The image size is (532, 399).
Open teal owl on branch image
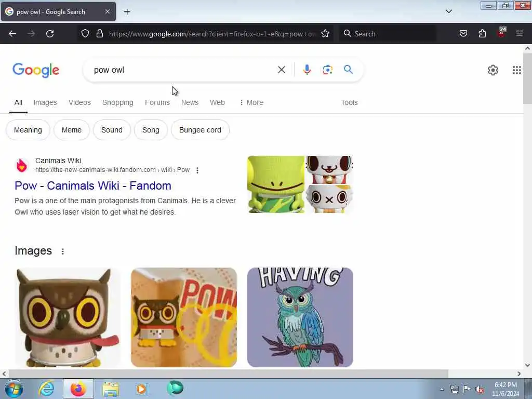click(x=300, y=317)
